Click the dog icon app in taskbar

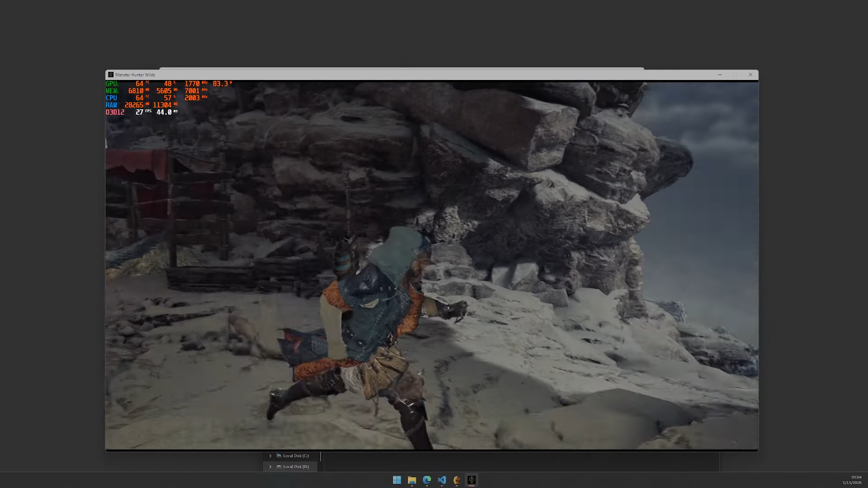coord(457,480)
